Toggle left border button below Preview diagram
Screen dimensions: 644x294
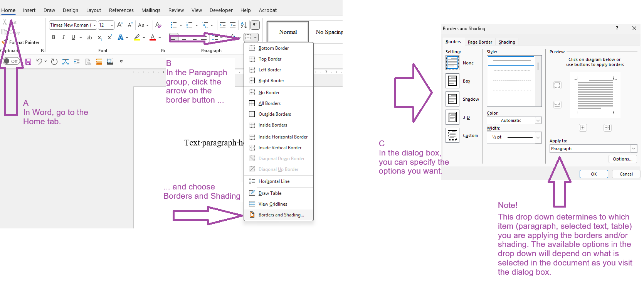[x=583, y=128]
